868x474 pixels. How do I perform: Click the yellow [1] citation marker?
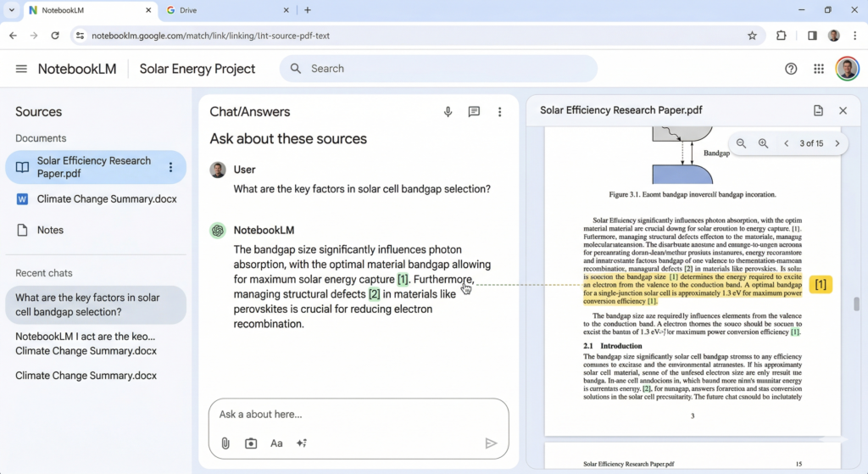(821, 285)
